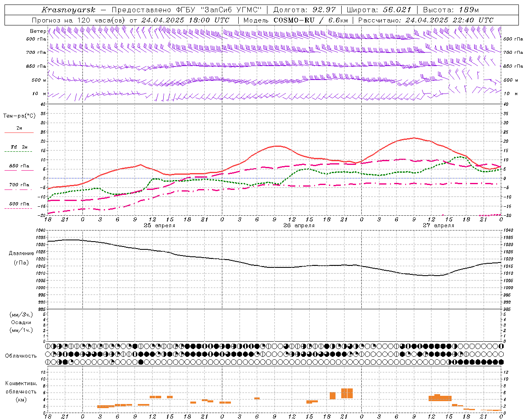This screenshot has width=525, height=420.
Task: Click the Облачность cloud cover label
Action: (21, 356)
